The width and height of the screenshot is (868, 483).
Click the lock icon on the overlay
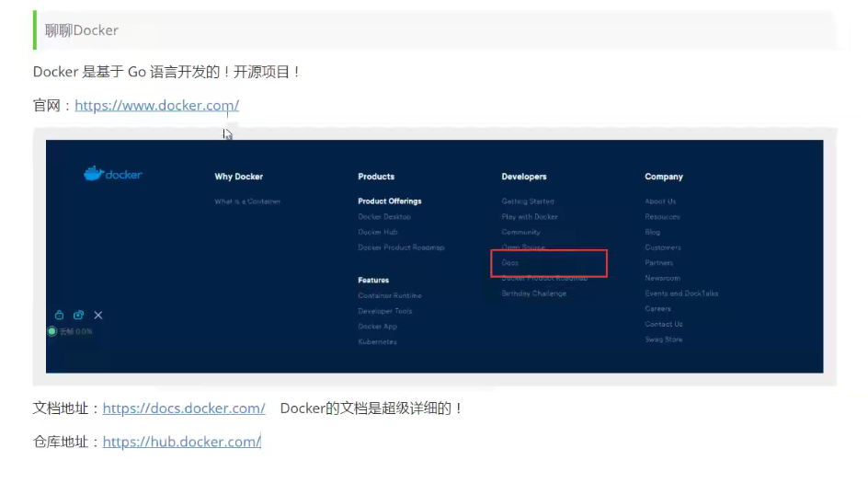(x=59, y=316)
